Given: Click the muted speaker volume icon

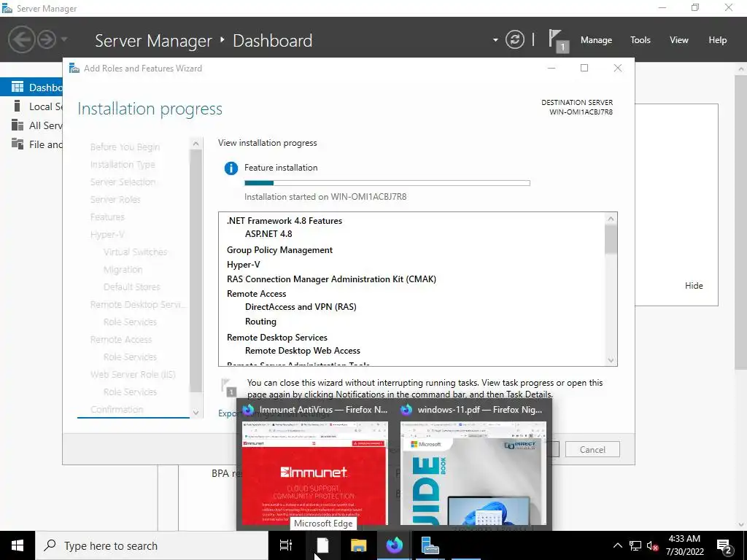Looking at the screenshot, I should tap(652, 545).
